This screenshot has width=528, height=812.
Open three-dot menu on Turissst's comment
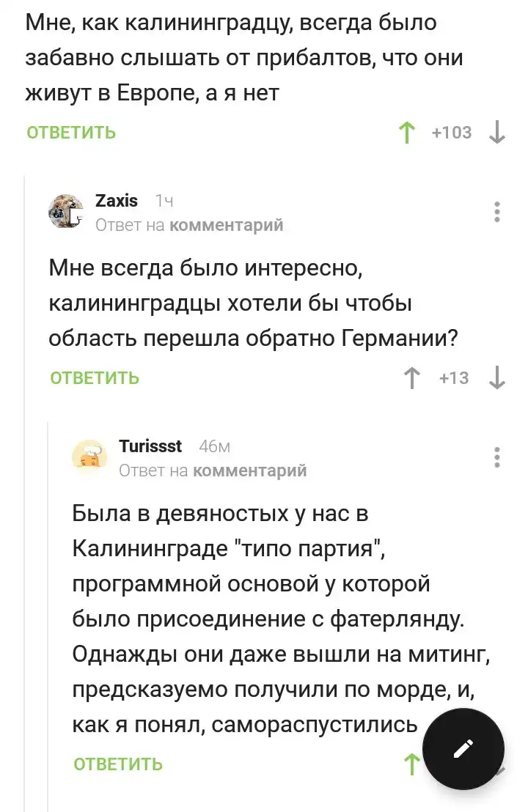pos(497,457)
